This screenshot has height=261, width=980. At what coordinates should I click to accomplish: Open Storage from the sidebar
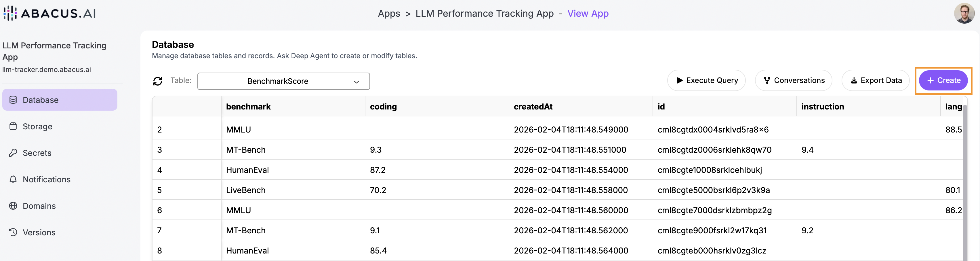point(37,126)
